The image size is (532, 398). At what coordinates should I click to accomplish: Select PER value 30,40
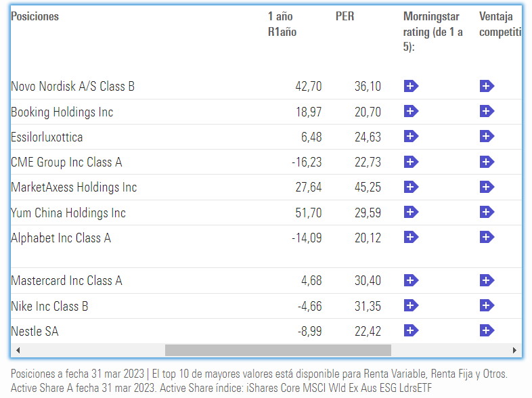(x=368, y=281)
